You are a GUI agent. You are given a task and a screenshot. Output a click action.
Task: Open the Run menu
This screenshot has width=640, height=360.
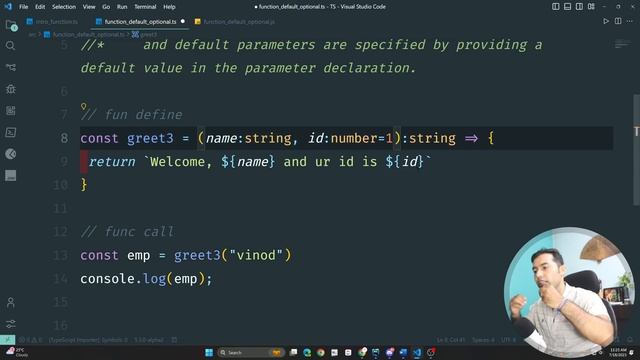point(122,7)
